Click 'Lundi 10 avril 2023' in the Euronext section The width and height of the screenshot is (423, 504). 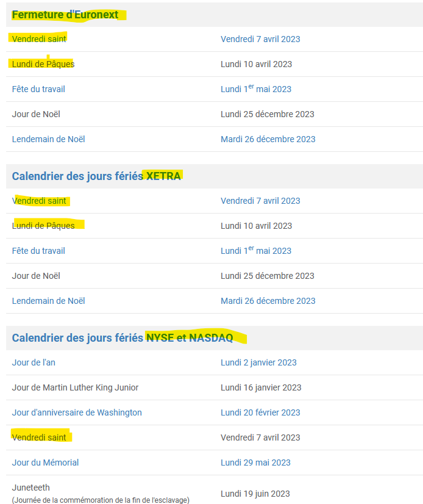coord(256,64)
